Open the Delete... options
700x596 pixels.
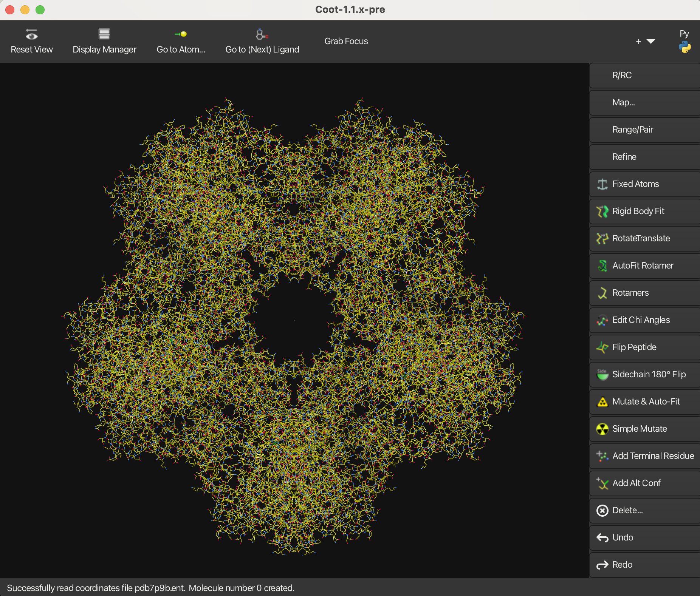pyautogui.click(x=644, y=510)
